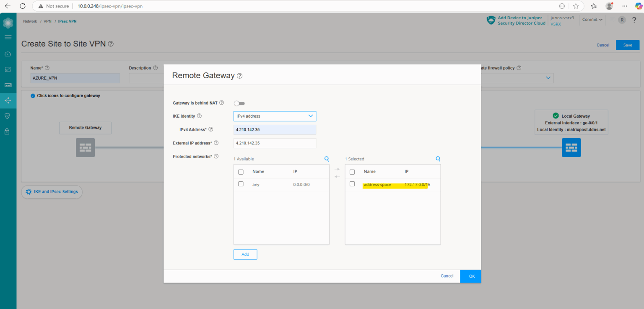
Task: Open the Security Policies shield icon
Action: pyautogui.click(x=8, y=116)
